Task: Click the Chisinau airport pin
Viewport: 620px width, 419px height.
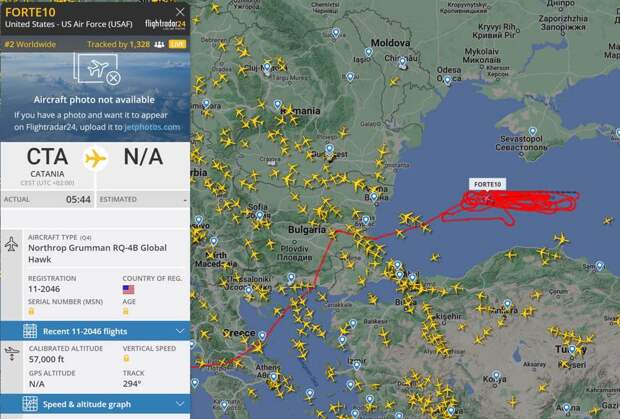Action: [402, 62]
